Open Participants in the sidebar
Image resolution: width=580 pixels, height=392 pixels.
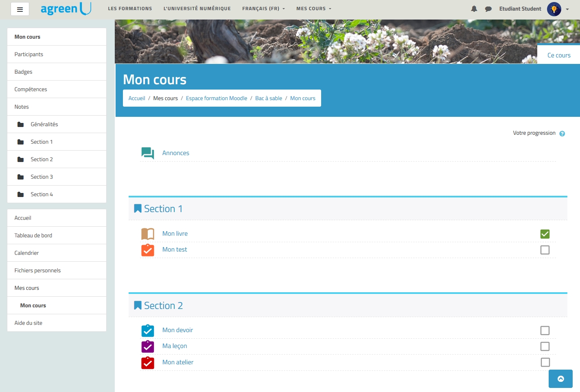pos(28,54)
